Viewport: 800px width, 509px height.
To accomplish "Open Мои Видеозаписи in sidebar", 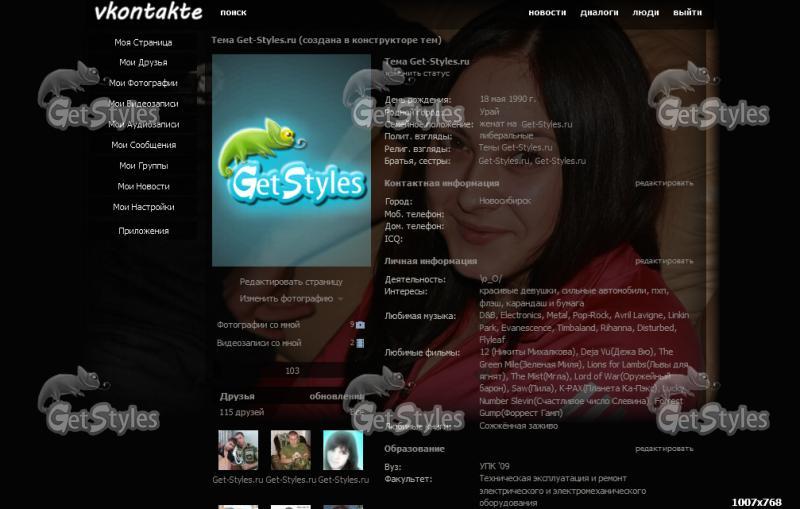I will point(143,104).
